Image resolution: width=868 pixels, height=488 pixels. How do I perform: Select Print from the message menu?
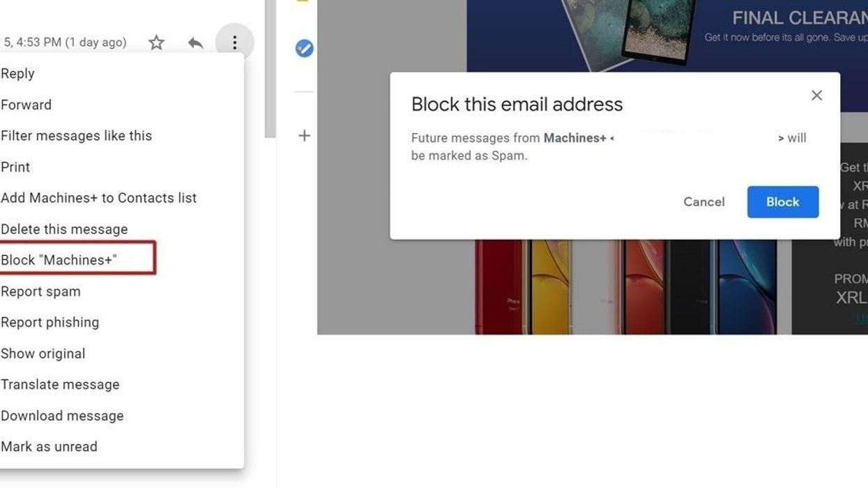click(x=15, y=167)
